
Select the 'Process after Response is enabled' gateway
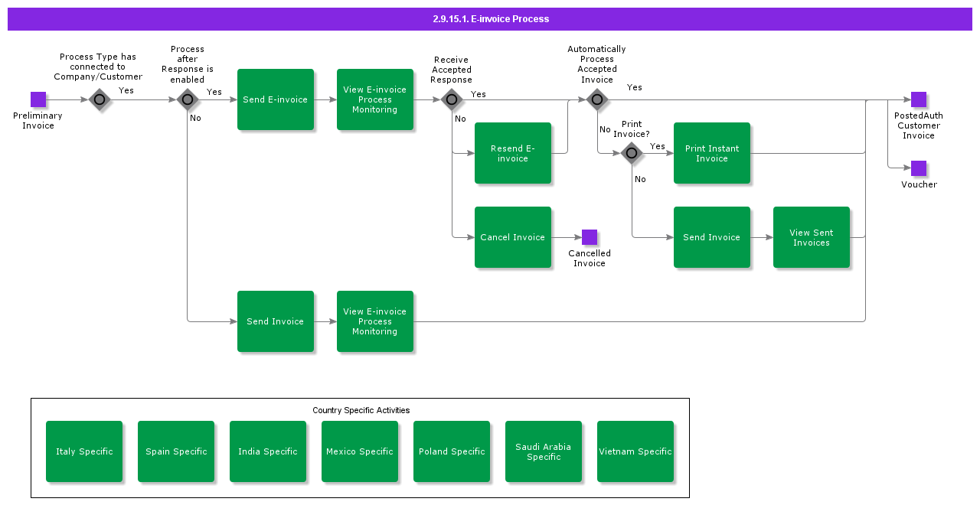tap(188, 99)
